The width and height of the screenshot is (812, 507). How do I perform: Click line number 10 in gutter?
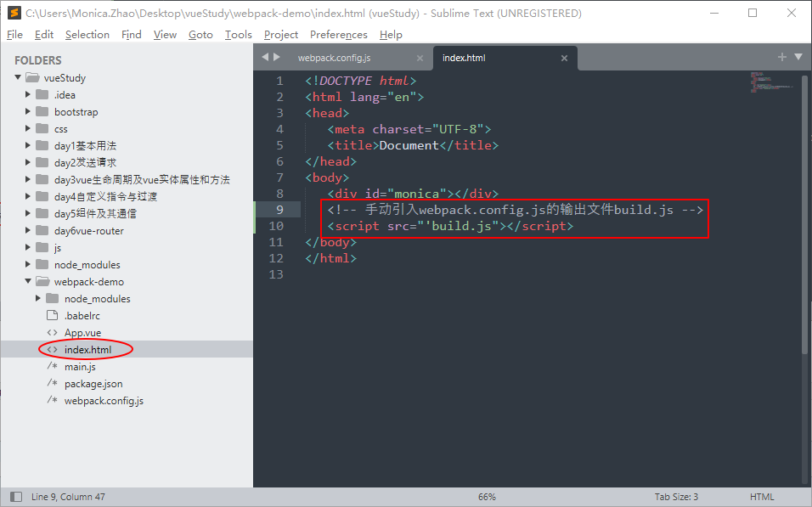point(276,226)
